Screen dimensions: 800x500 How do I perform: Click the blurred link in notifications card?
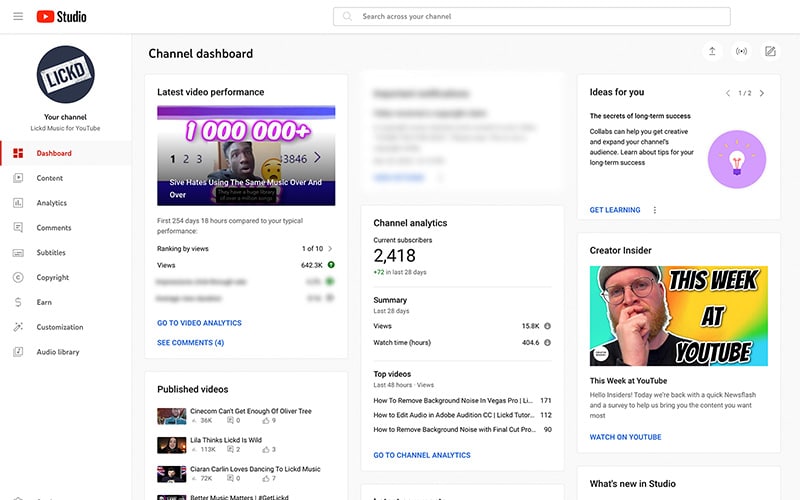tap(399, 178)
